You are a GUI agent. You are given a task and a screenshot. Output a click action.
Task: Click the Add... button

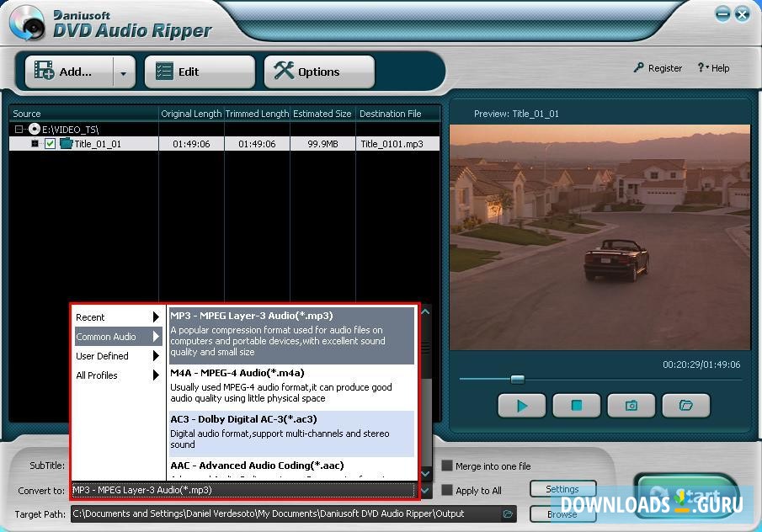[x=68, y=72]
